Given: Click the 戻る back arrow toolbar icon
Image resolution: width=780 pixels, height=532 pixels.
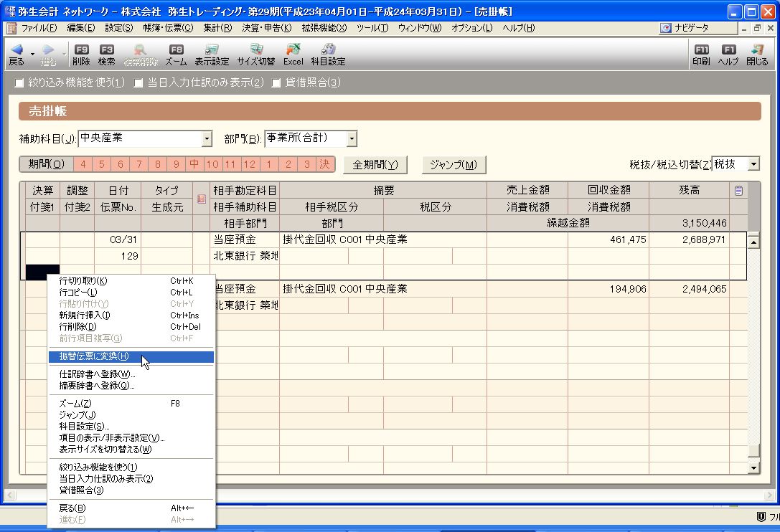Looking at the screenshot, I should [x=17, y=54].
